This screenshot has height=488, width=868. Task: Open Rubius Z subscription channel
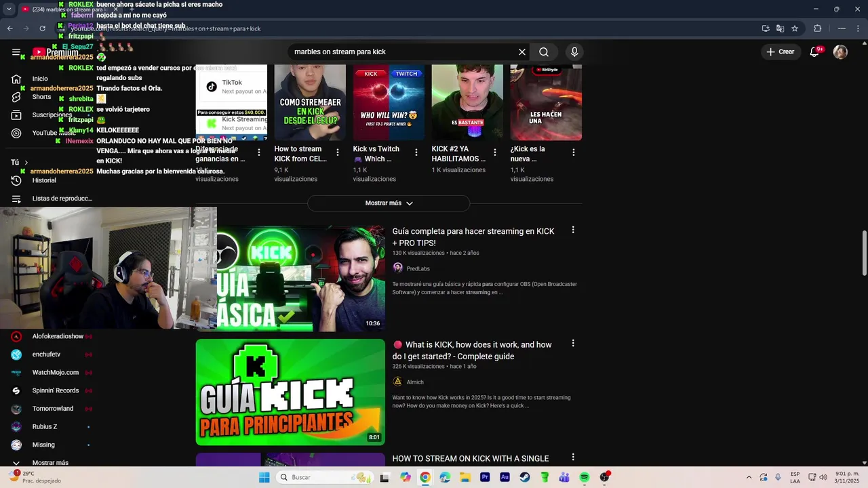coord(45,426)
